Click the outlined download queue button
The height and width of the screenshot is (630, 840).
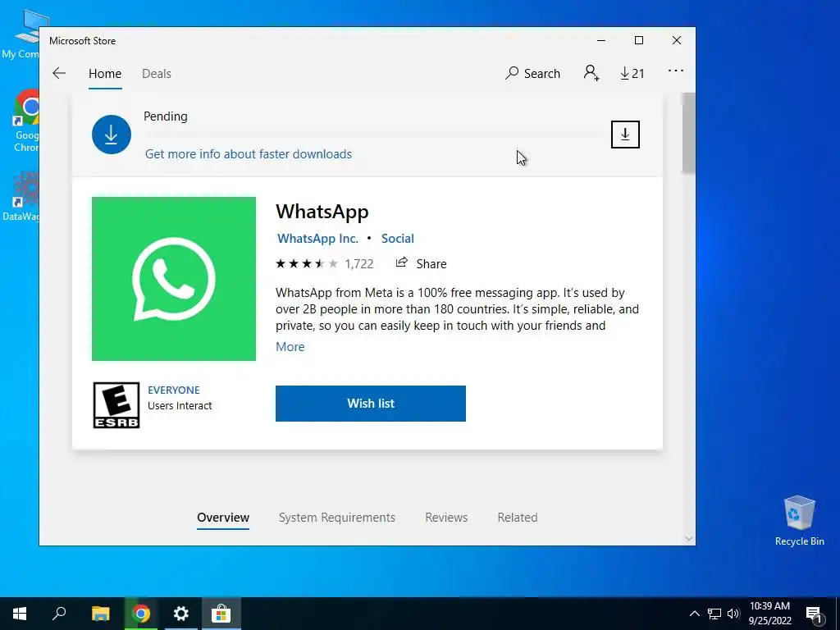coord(625,135)
